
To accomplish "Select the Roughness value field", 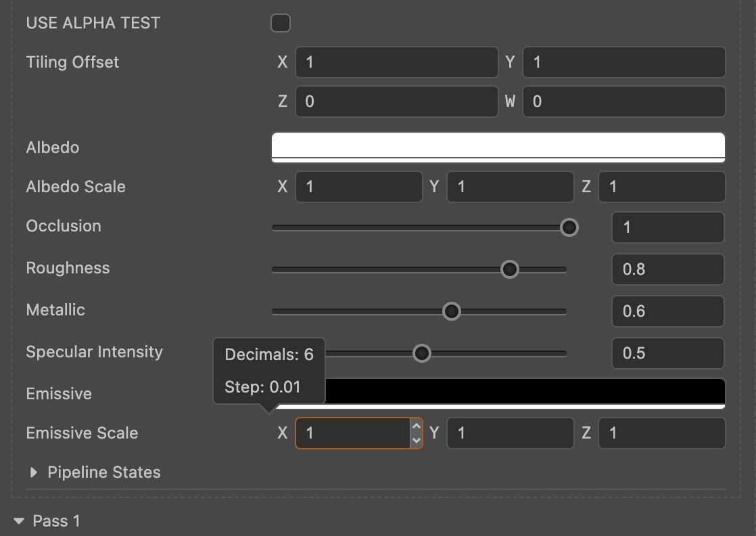I will [667, 269].
